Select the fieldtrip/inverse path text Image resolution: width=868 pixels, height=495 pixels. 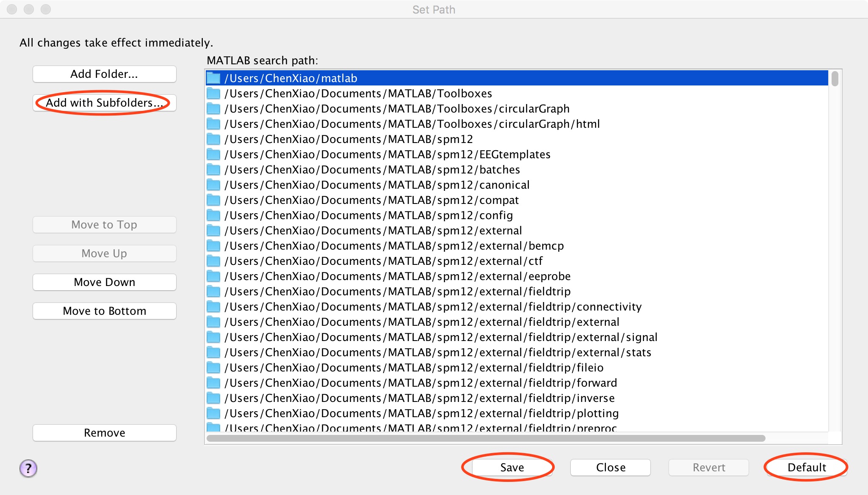click(420, 398)
